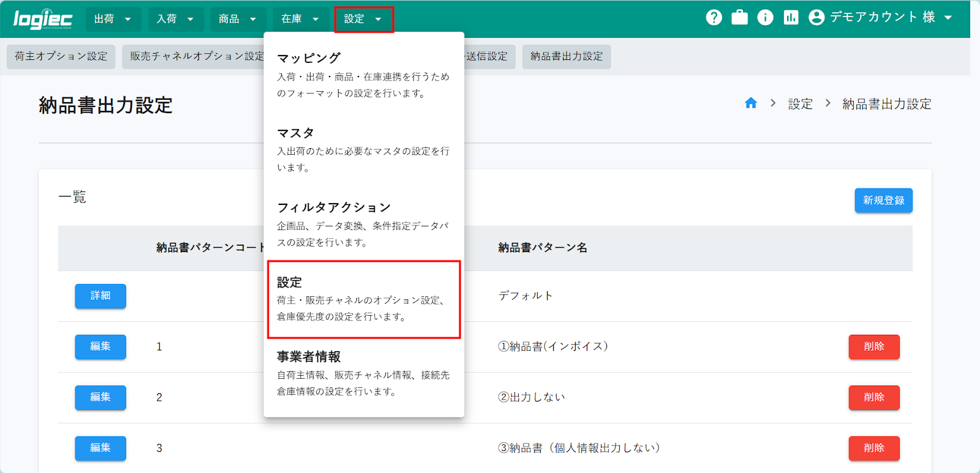Open the 在庫 dropdown menu
This screenshot has width=980, height=473.
(300, 20)
